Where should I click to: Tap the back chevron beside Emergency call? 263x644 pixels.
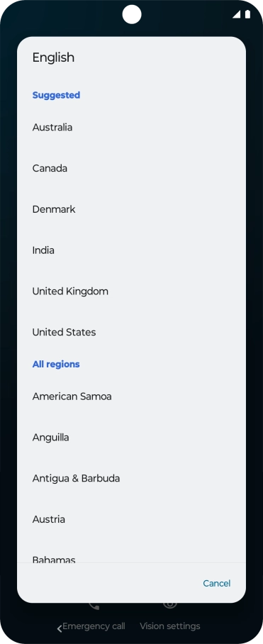coord(60,628)
